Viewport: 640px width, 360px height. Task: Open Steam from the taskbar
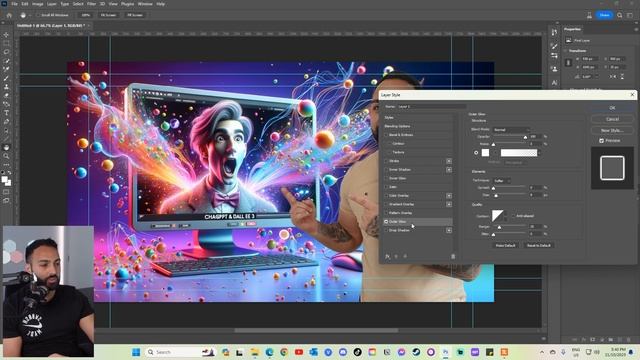coord(416,352)
